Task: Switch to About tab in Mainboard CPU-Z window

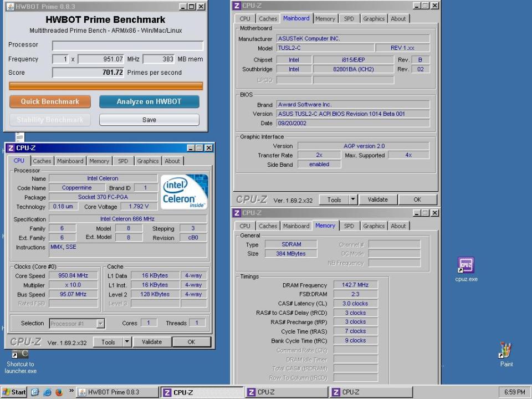Action: pos(398,19)
